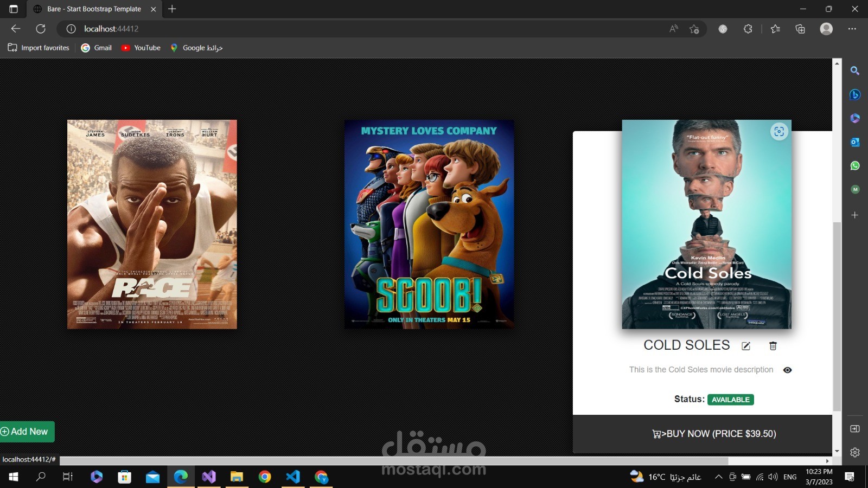Edit the Cold Soles movie entry
Viewport: 868px width, 488px height.
[746, 346]
